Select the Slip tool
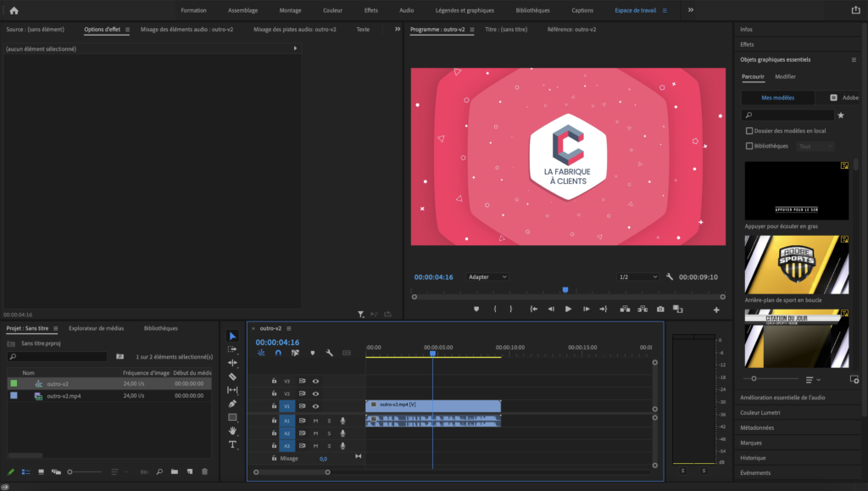868x491 pixels. coord(232,390)
